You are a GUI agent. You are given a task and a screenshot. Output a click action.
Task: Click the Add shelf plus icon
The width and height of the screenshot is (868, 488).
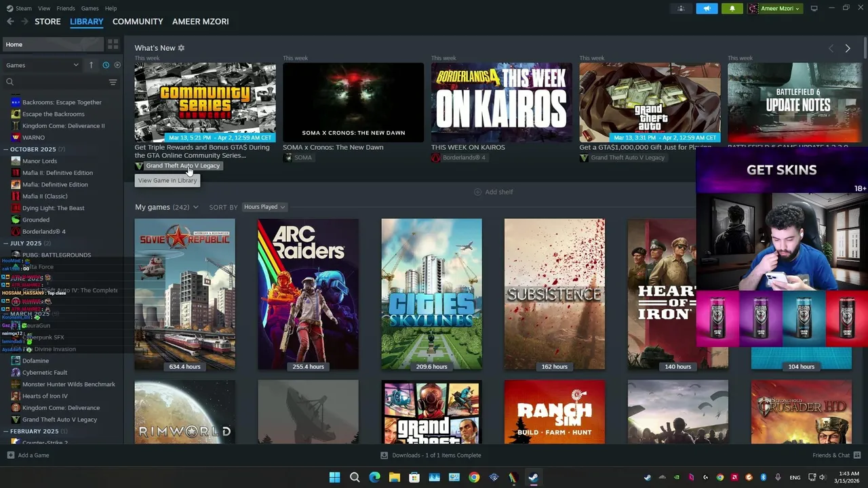pyautogui.click(x=477, y=192)
